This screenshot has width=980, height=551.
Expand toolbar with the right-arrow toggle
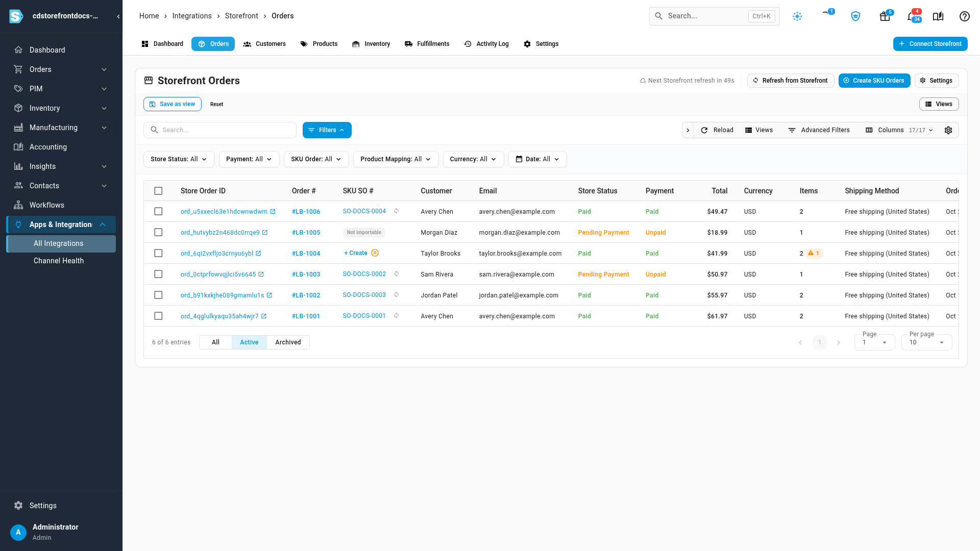pos(688,130)
